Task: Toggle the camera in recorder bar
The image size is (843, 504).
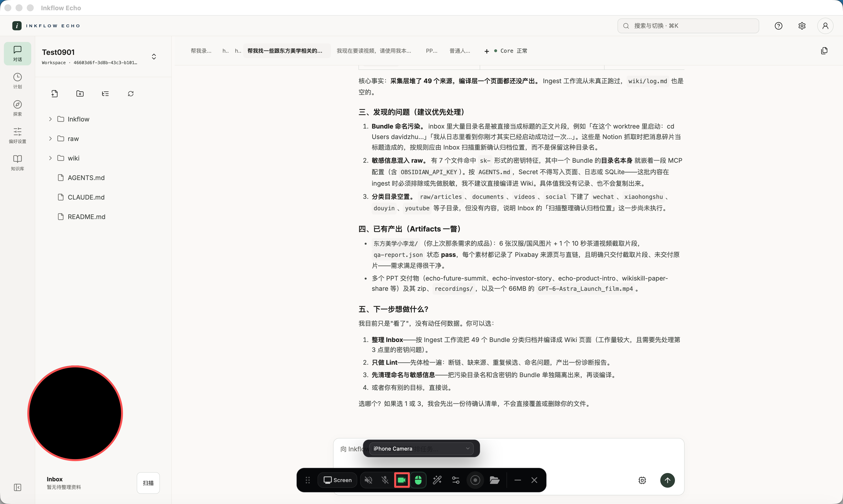Action: 402,480
